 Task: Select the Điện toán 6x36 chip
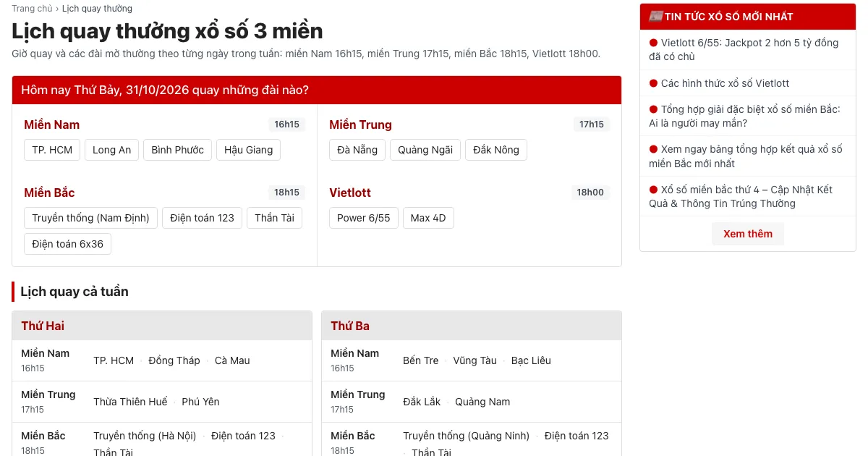(67, 244)
